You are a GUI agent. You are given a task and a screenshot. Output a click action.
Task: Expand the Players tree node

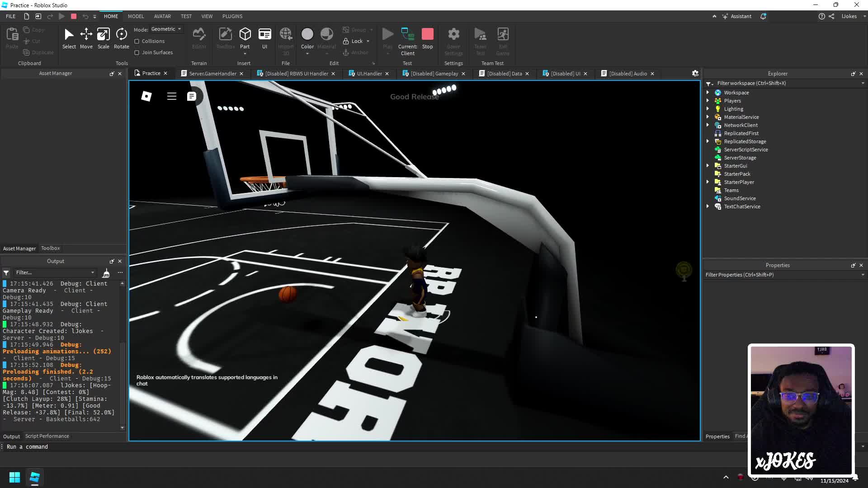click(708, 100)
